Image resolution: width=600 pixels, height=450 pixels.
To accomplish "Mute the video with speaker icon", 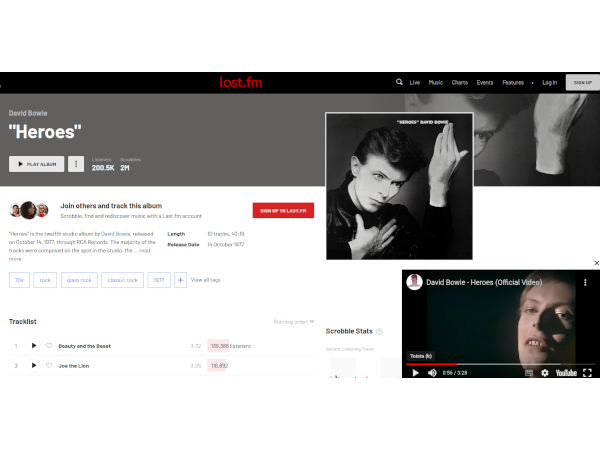I will (x=432, y=373).
